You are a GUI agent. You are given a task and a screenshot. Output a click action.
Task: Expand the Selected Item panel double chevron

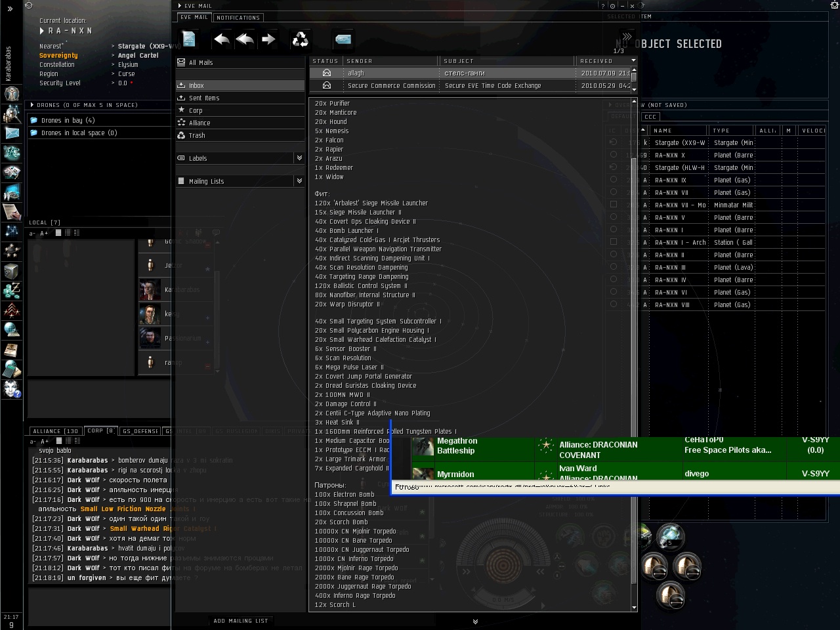coord(627,37)
